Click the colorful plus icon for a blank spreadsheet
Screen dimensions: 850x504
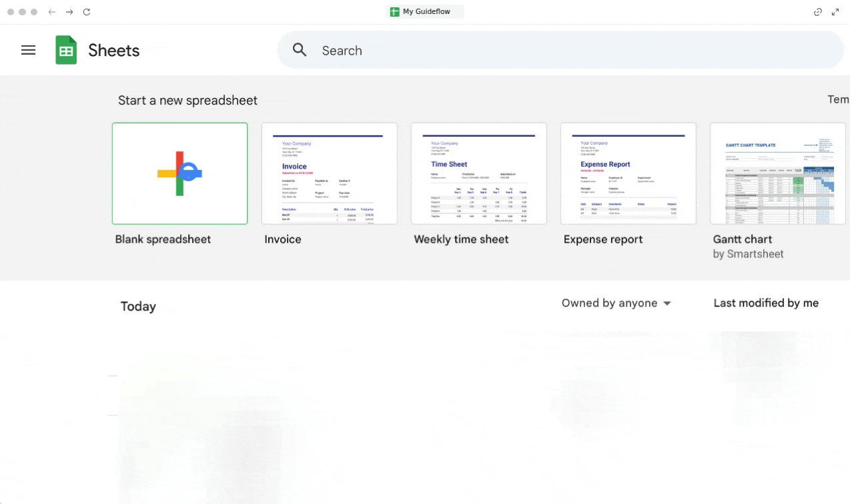[x=179, y=173]
